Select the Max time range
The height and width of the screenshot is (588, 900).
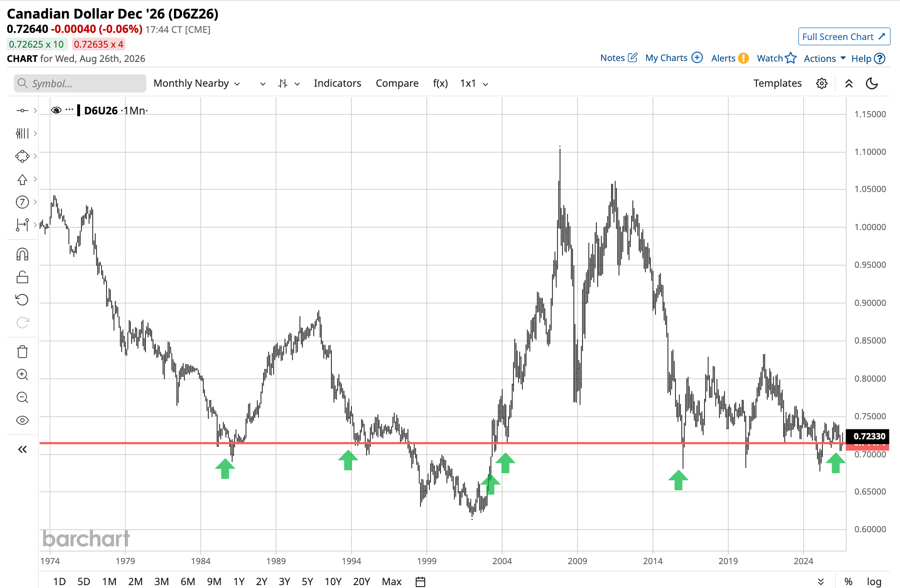pyautogui.click(x=392, y=582)
